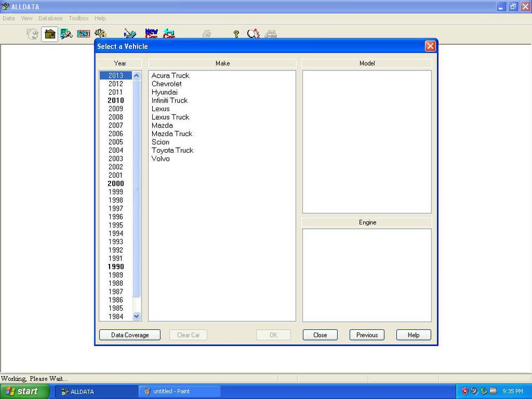This screenshot has width=532, height=399.
Task: Select year 1984
Action: coord(115,317)
